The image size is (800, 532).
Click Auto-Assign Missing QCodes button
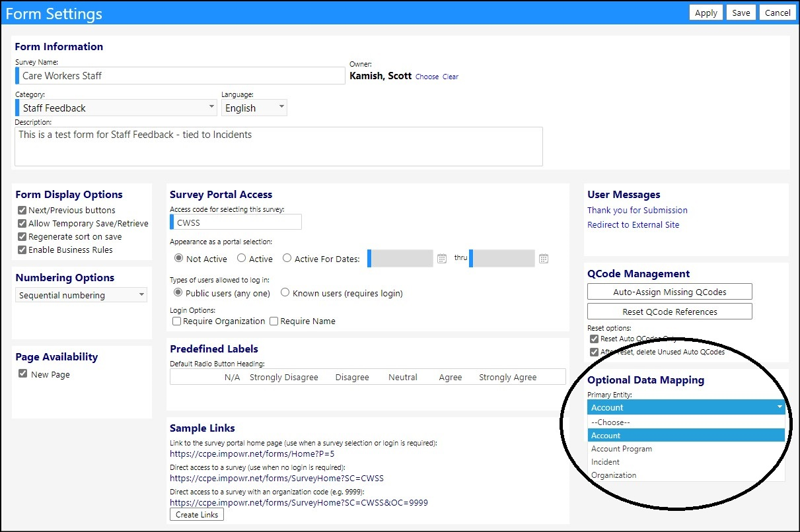[x=670, y=292]
